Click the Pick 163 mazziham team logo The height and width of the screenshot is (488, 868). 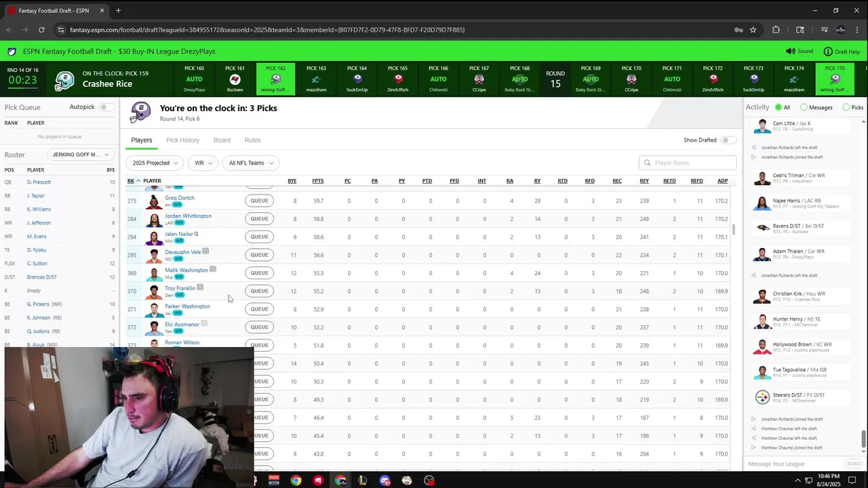pos(316,79)
